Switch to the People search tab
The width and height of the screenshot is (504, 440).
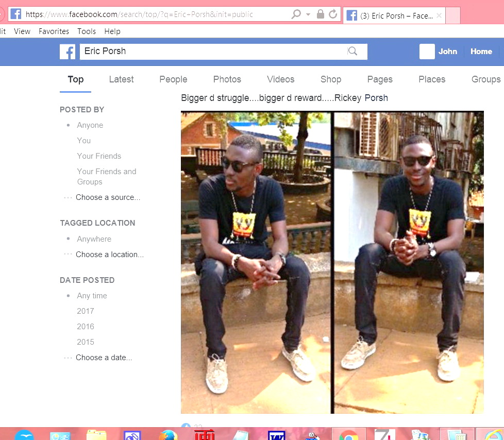click(x=173, y=79)
